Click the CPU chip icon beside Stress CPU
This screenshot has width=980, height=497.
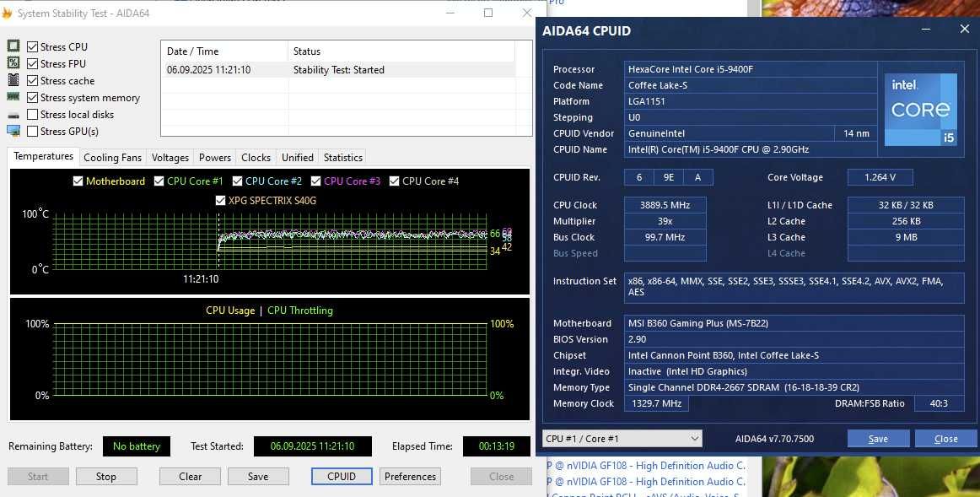tap(13, 46)
